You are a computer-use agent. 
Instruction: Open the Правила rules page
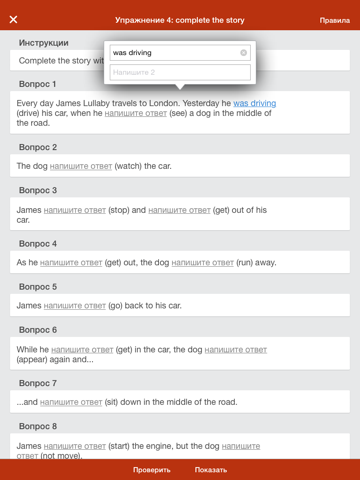point(335,20)
